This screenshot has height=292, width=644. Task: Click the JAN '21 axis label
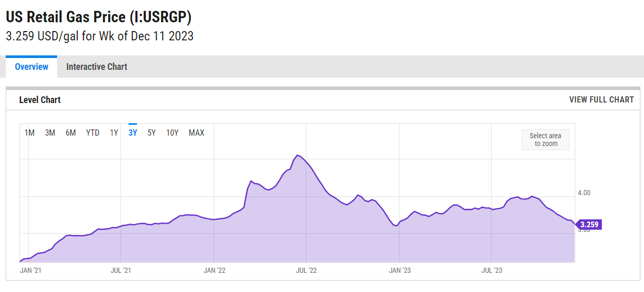30,270
